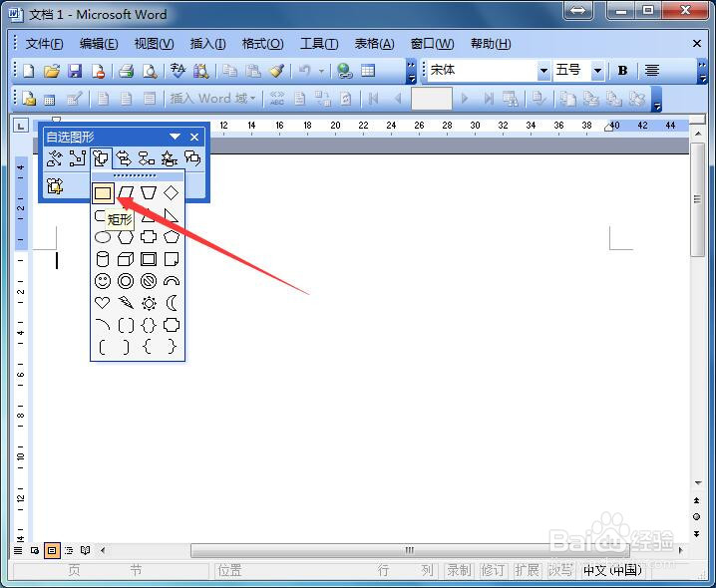The width and height of the screenshot is (716, 588).
Task: Select the Right Brace shape
Action: pyautogui.click(x=172, y=347)
